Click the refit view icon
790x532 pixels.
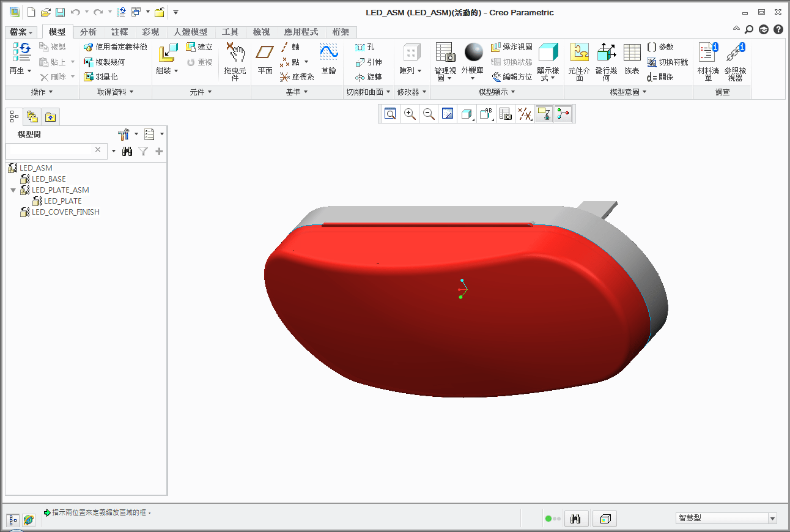pyautogui.click(x=390, y=114)
